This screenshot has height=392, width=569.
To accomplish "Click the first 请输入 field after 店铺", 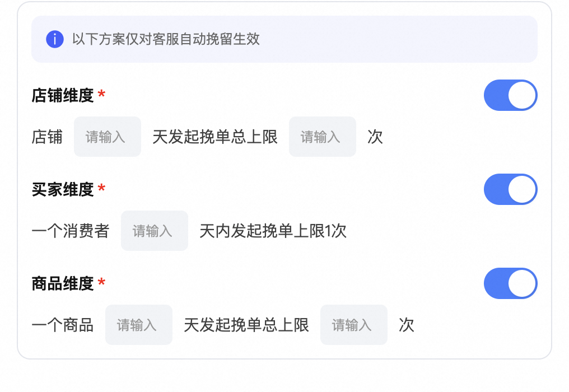I will pos(107,137).
